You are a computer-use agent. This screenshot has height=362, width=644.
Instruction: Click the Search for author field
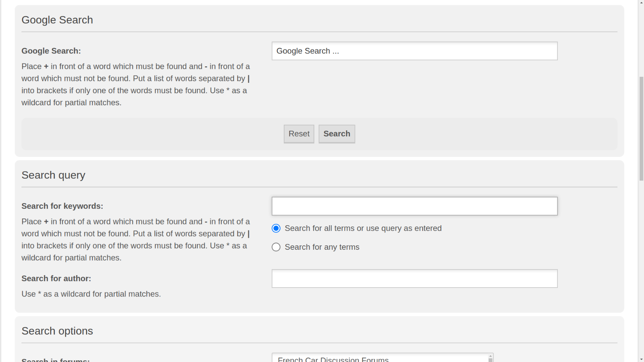pos(415,279)
